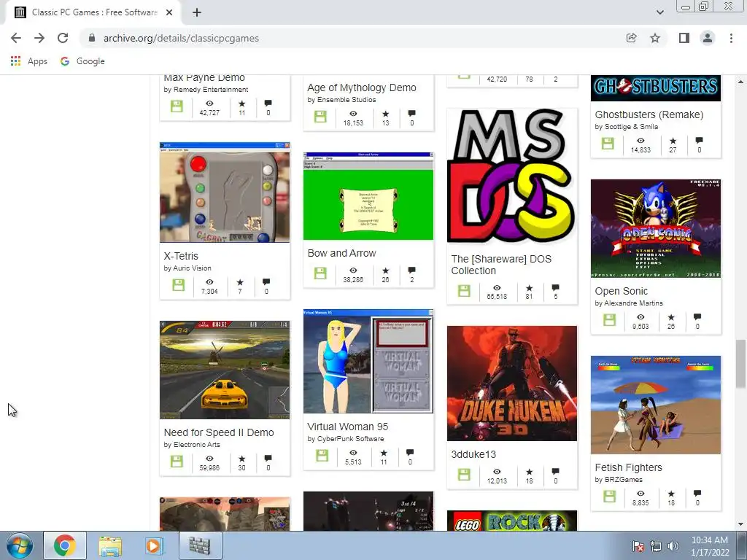Go back to previous page
Screen dimensions: 747x560
(x=16, y=38)
